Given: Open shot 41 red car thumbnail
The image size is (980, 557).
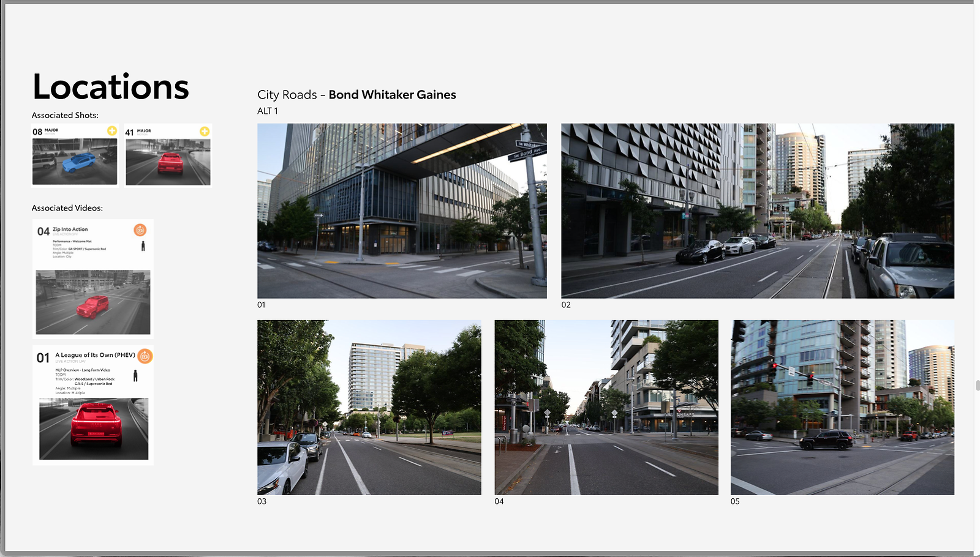Looking at the screenshot, I should (x=168, y=162).
